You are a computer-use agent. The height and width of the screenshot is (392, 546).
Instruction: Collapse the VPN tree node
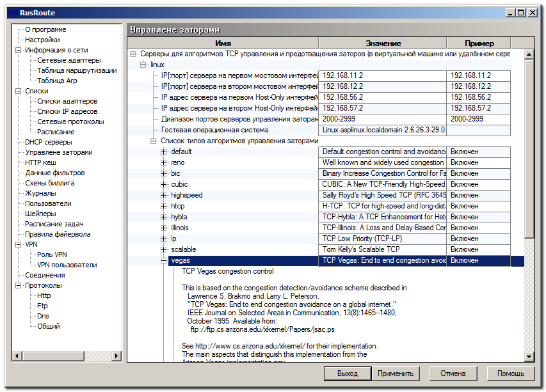pyautogui.click(x=18, y=244)
